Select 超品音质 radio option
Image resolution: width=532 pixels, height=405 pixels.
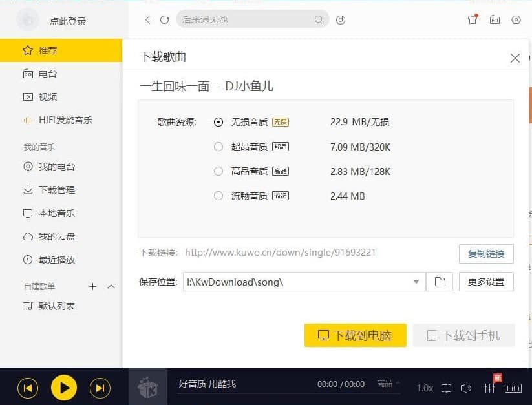(218, 147)
